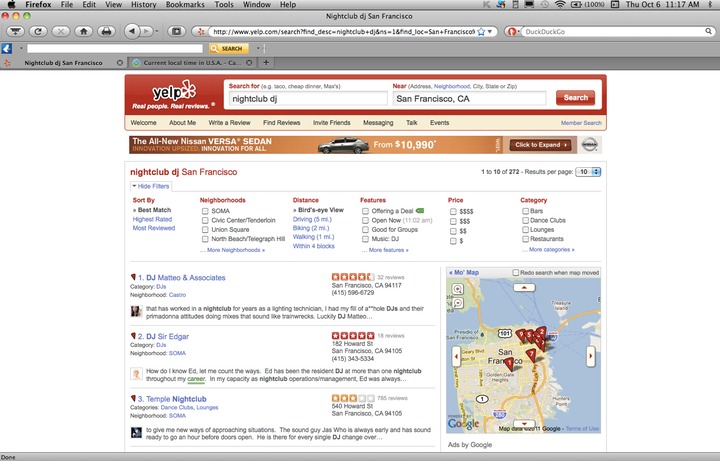Check the Civic Center/Tenderloin filter
Screen dimensions: 720x461
[205, 220]
